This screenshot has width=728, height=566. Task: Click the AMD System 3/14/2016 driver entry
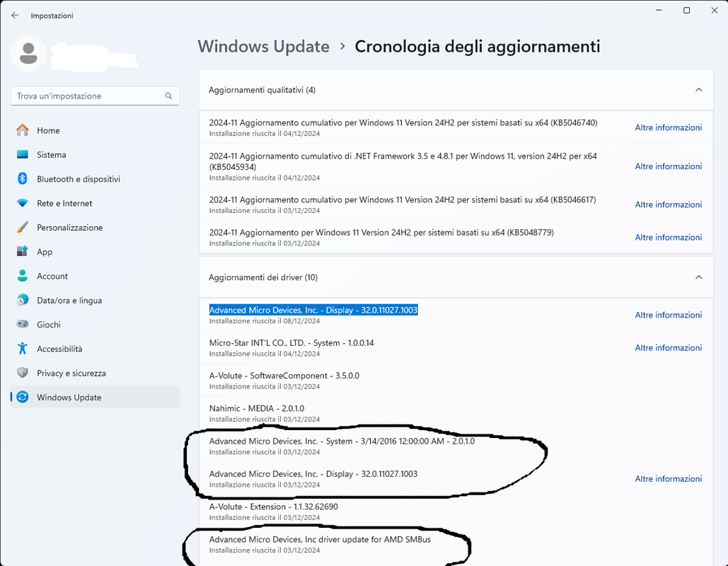[456, 446]
